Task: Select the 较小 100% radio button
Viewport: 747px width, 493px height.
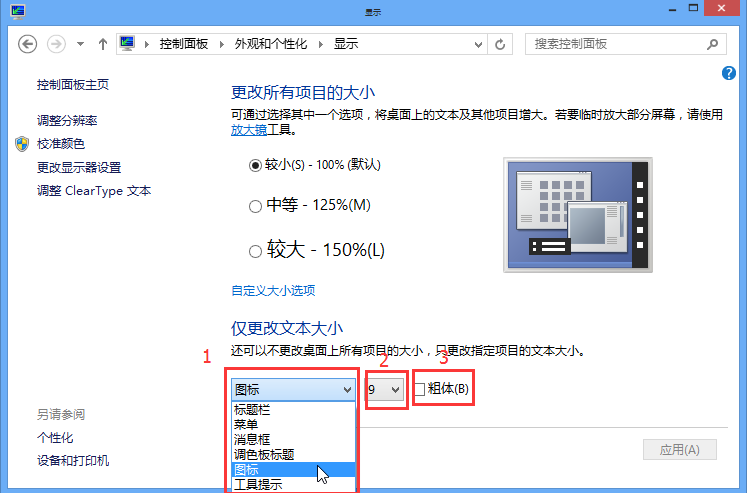Action: click(255, 164)
